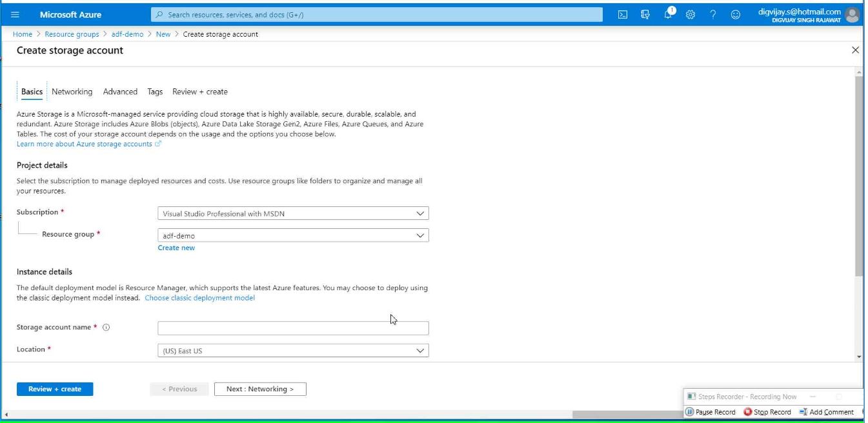Close the Create storage account blade
Viewport: 868px width, 423px height.
(855, 50)
